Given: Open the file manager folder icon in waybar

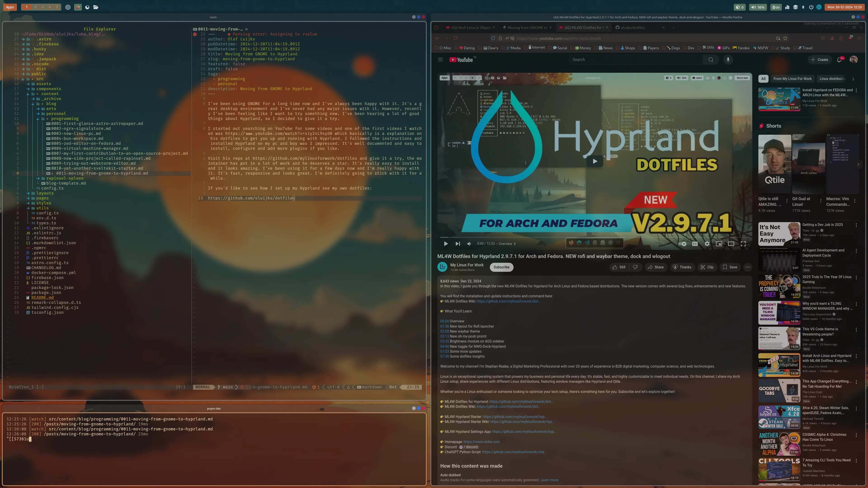Looking at the screenshot, I should click(x=96, y=7).
